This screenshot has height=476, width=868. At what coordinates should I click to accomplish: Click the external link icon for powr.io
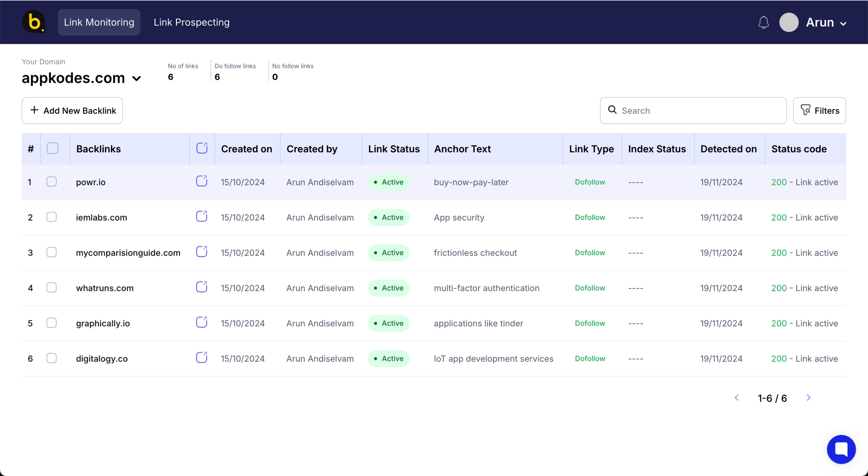(201, 181)
